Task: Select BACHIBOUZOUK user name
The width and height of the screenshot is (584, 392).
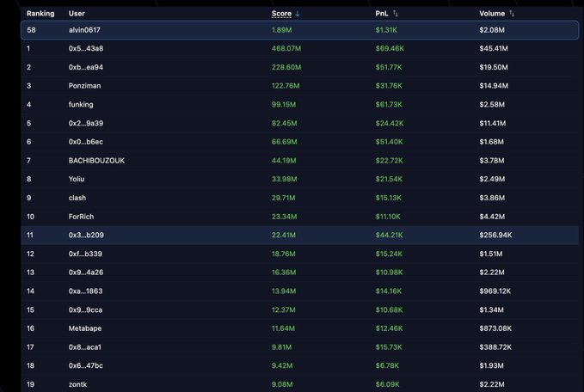Action: (96, 161)
